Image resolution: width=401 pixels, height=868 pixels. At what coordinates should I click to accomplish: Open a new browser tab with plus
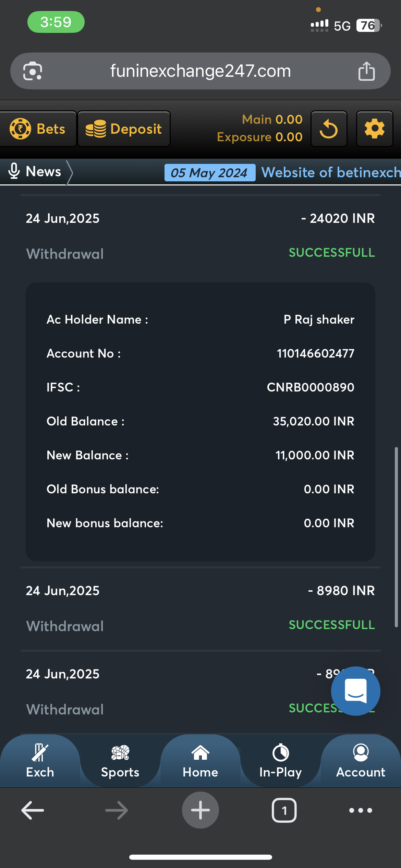[x=200, y=810]
